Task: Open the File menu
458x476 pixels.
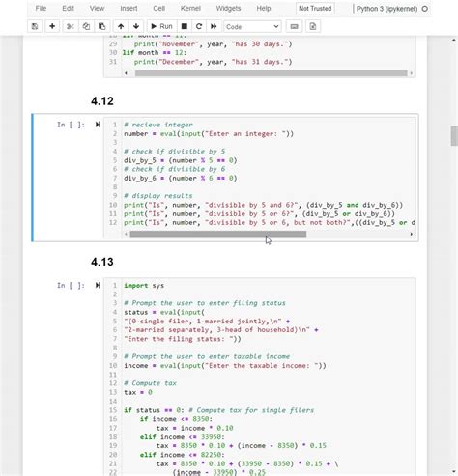Action: (x=41, y=9)
